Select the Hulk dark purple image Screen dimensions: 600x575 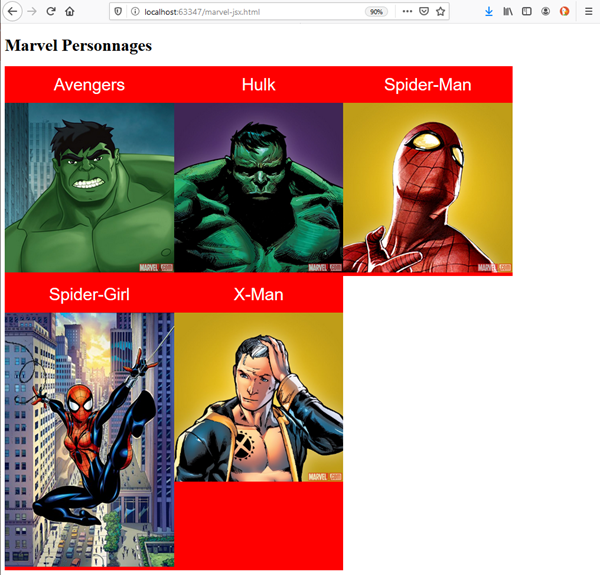[x=259, y=187]
